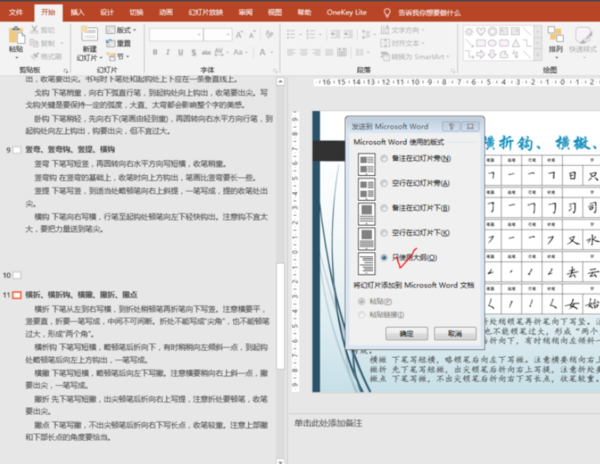Switch to the Review (审阅) tab

pos(246,13)
